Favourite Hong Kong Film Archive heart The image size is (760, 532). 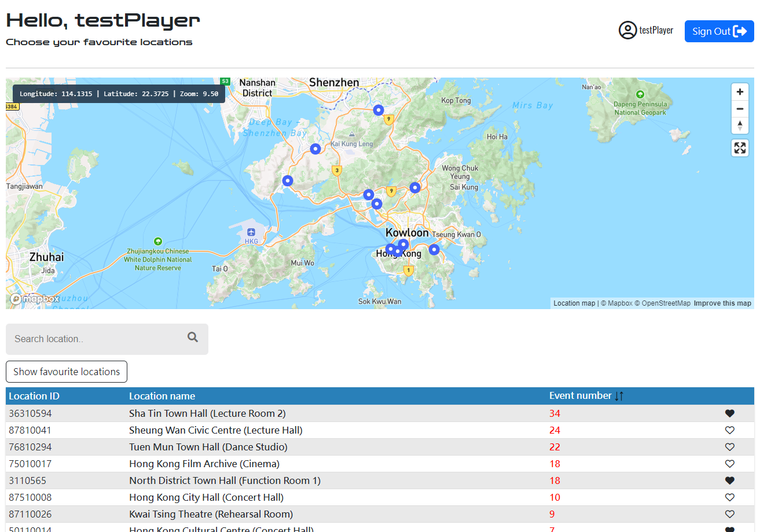pyautogui.click(x=729, y=464)
